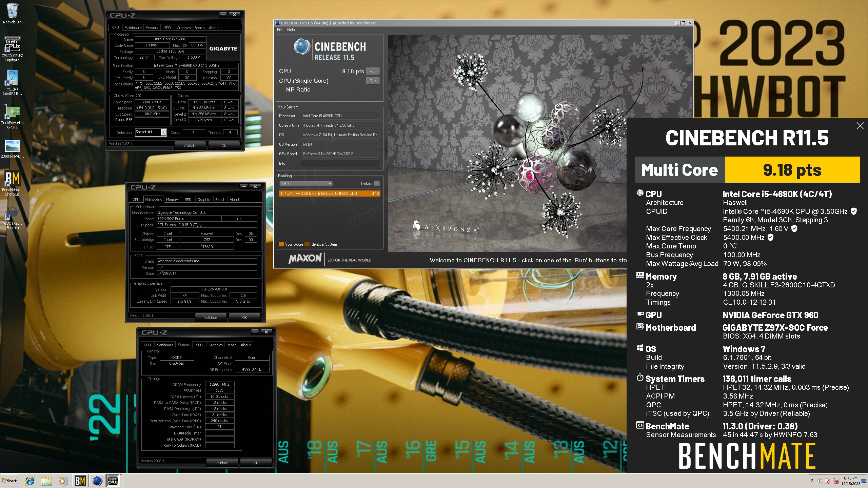Click GIGABYTE logo in CPU-Z window

[x=223, y=48]
